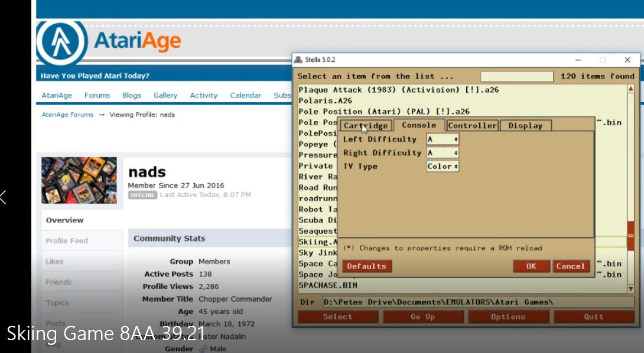Image resolution: width=644 pixels, height=353 pixels.
Task: Select the Likes profile tab
Action: pos(82,262)
